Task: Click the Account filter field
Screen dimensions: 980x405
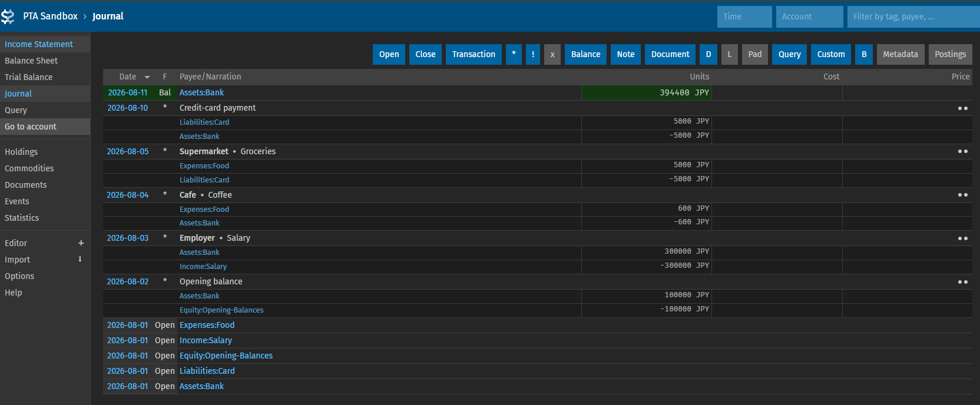Action: [x=809, y=16]
